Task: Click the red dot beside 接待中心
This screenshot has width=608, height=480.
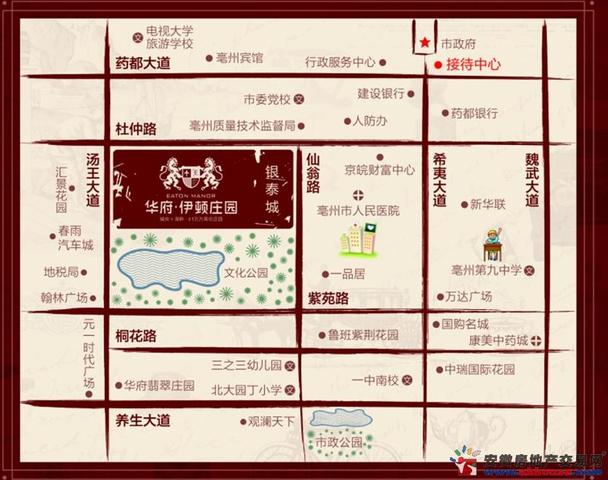Action: (438, 65)
